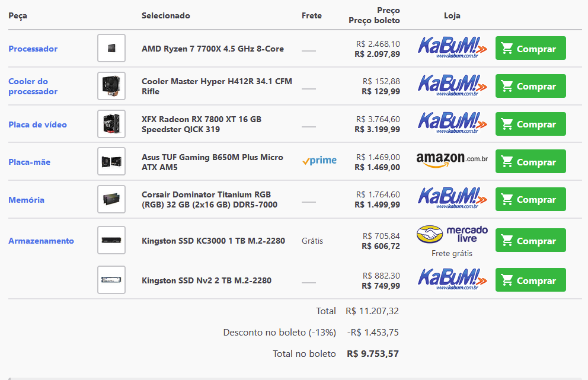Open the Corsair Dominator Titanium thumbnail
This screenshot has height=380, width=588.
[x=111, y=199]
